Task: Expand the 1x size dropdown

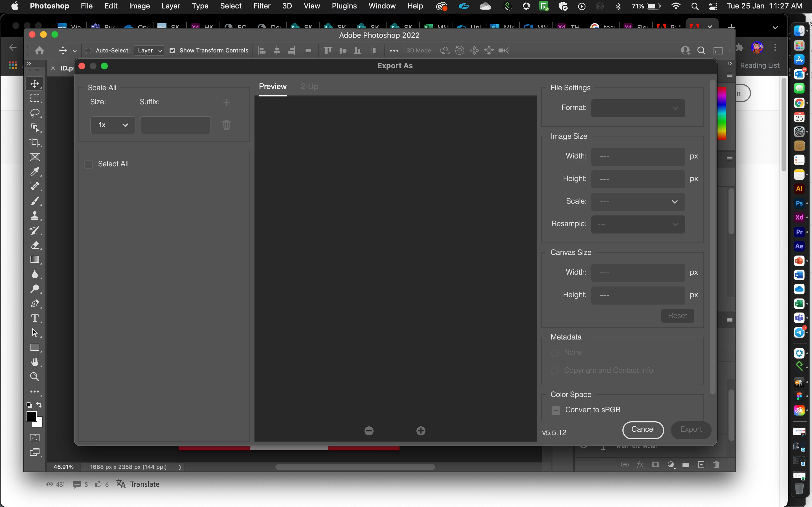Action: 113,125
